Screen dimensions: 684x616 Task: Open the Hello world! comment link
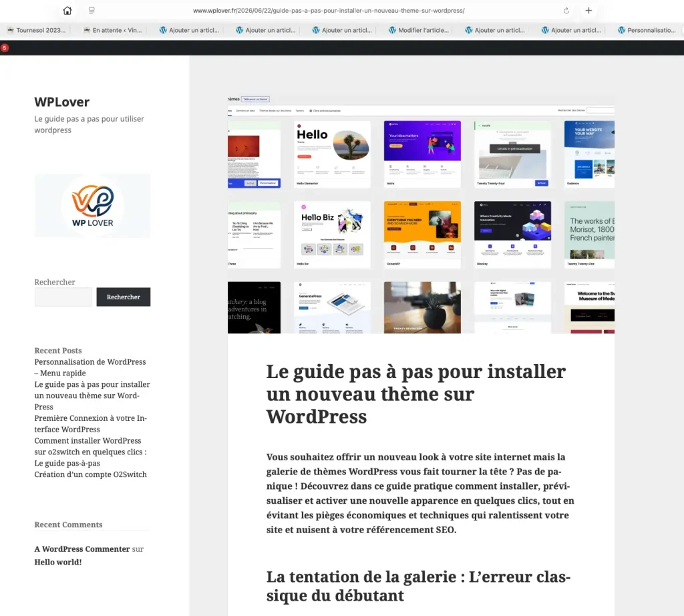click(x=58, y=562)
